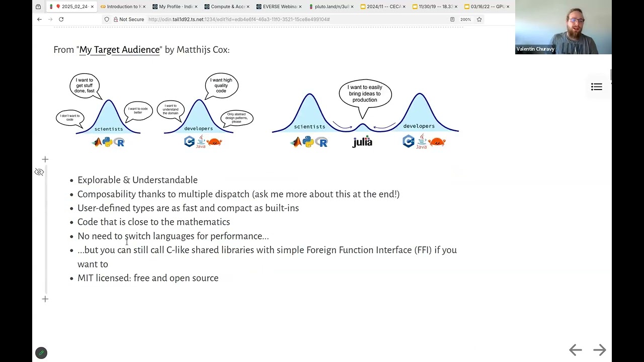
Task: Close the 11/30/19 tab
Action: pyautogui.click(x=456, y=7)
